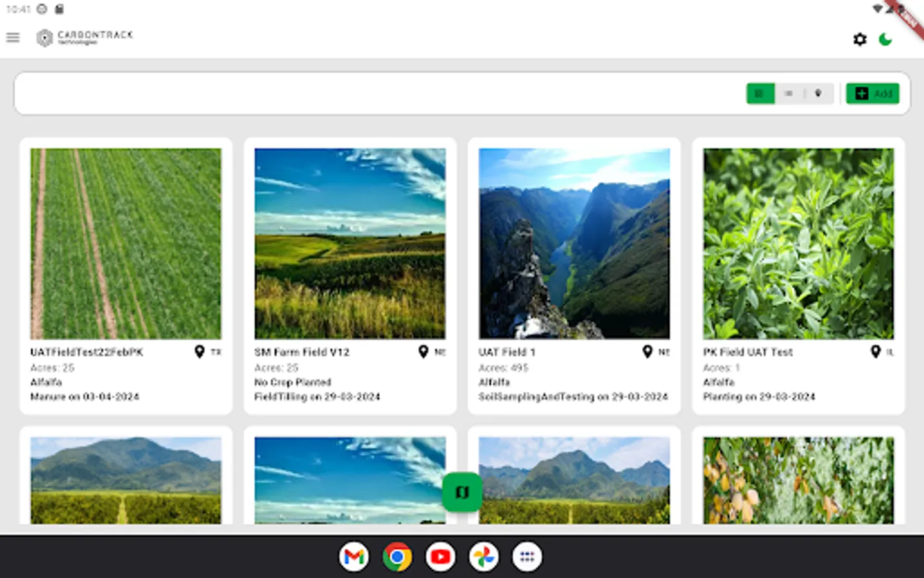Switch to grid view
924x578 pixels.
point(760,94)
